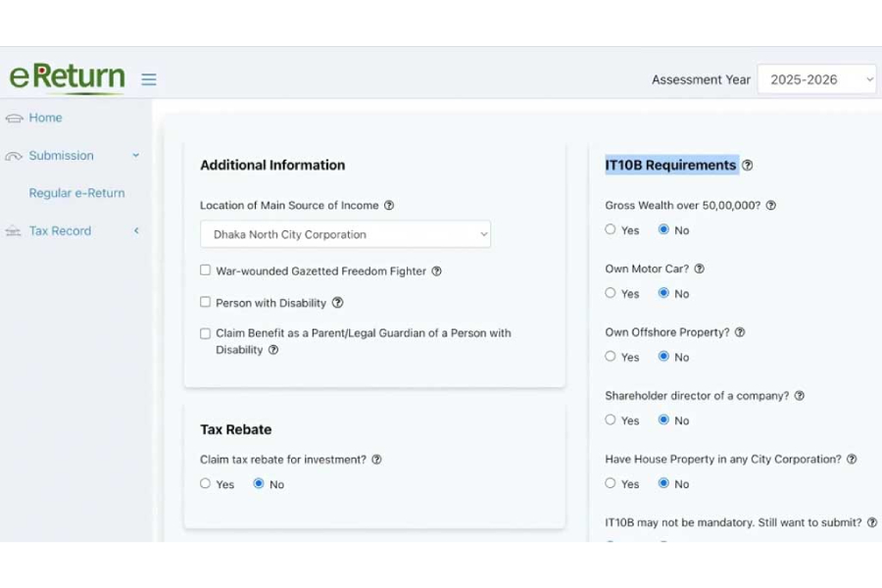Check War-wounded Gazetted Freedom Fighter checkbox
Screen dimensions: 882x588
206,270
